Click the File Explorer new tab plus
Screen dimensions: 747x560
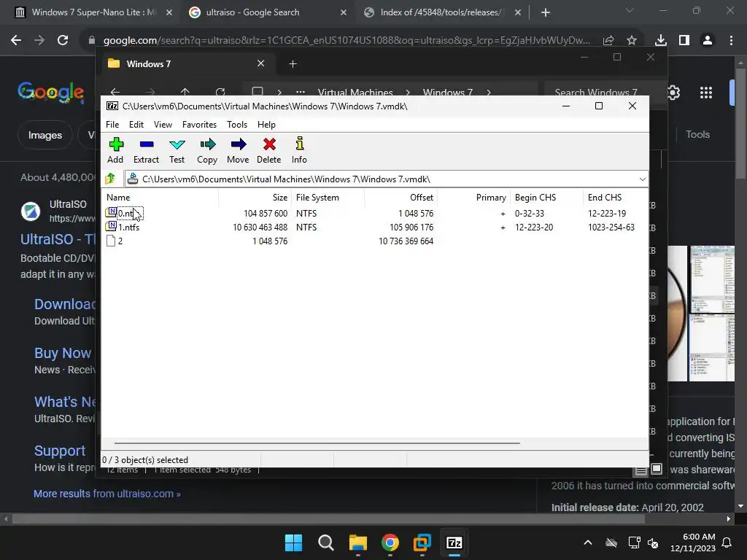click(x=293, y=64)
